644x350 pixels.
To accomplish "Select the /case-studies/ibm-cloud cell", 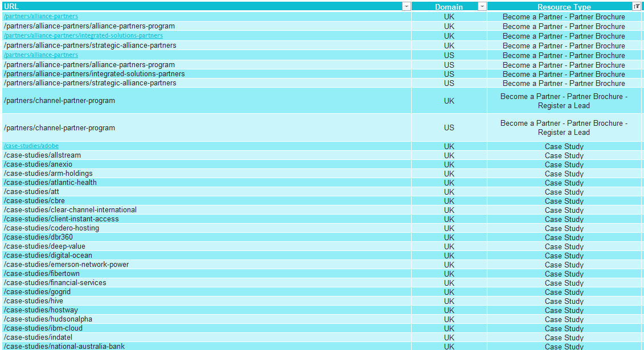I will [207, 328].
